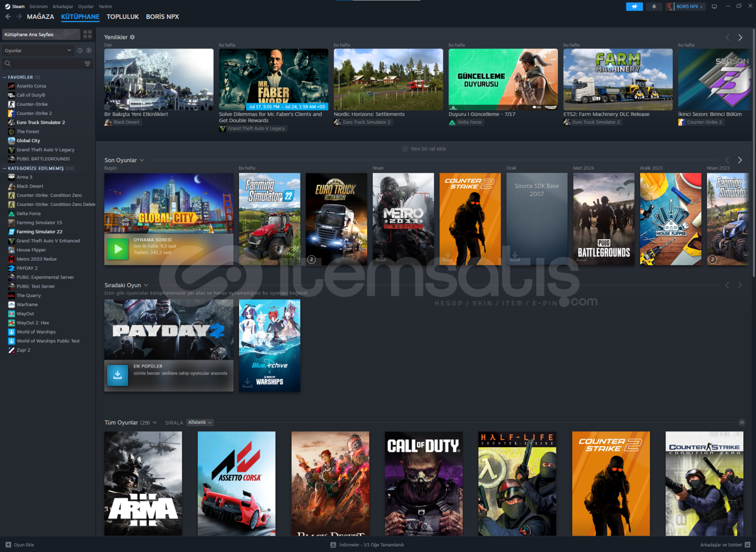Screen dimensions: 756x552
Task: Go to KÜTÜPHANE tab
Action: (80, 17)
